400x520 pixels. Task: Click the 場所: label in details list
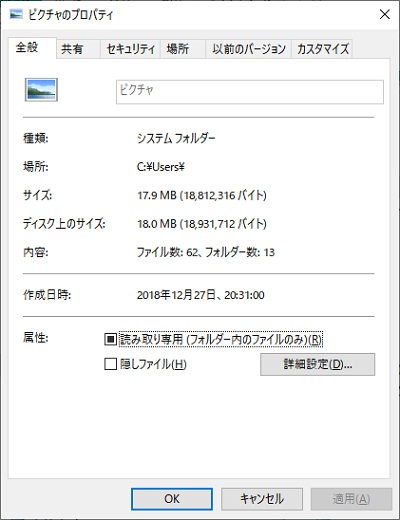36,167
